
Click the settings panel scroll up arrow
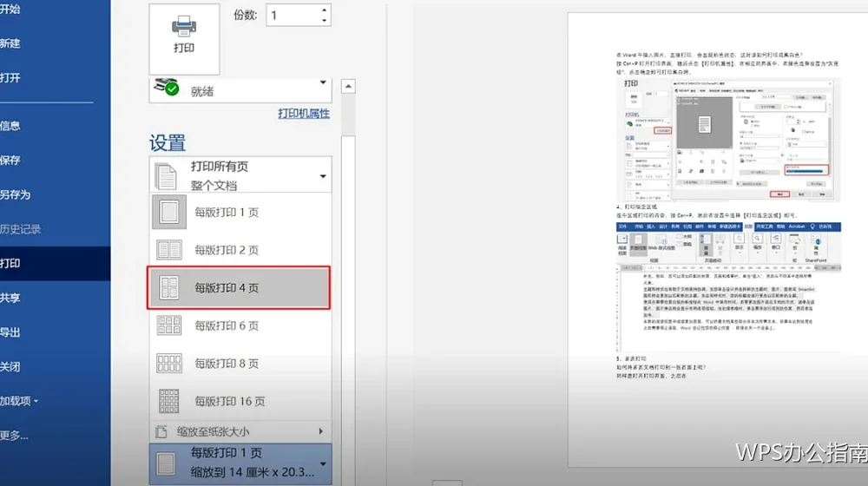[348, 86]
